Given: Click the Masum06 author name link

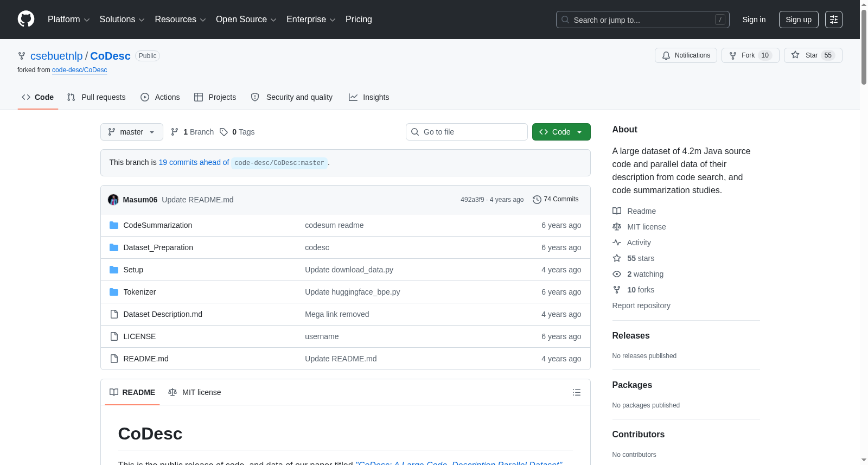Looking at the screenshot, I should coord(140,200).
